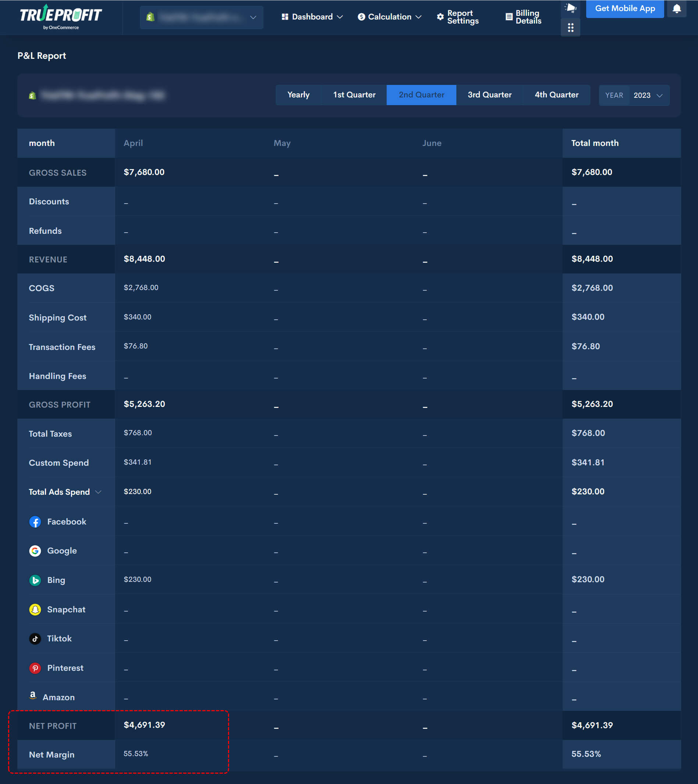Screen dimensions: 698x784
Task: Click the Snapchat ads icon
Action: click(x=35, y=609)
